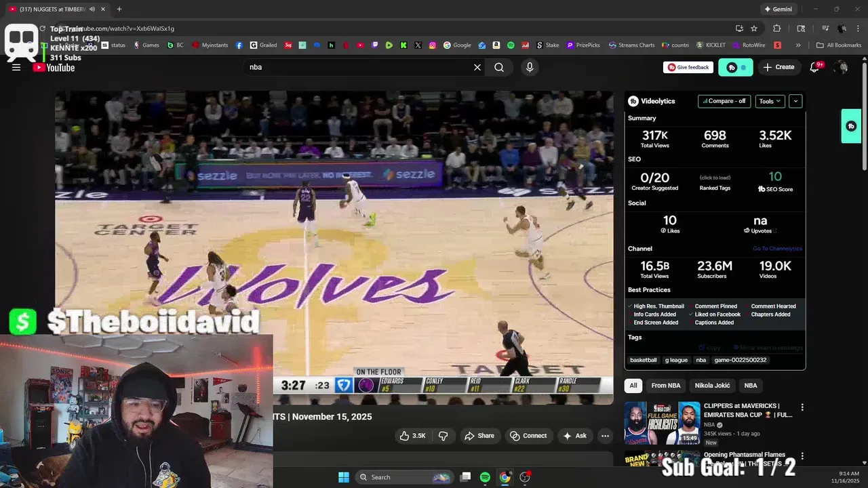Open the All Bookmarks folder
Image resolution: width=868 pixels, height=488 pixels.
tap(839, 45)
